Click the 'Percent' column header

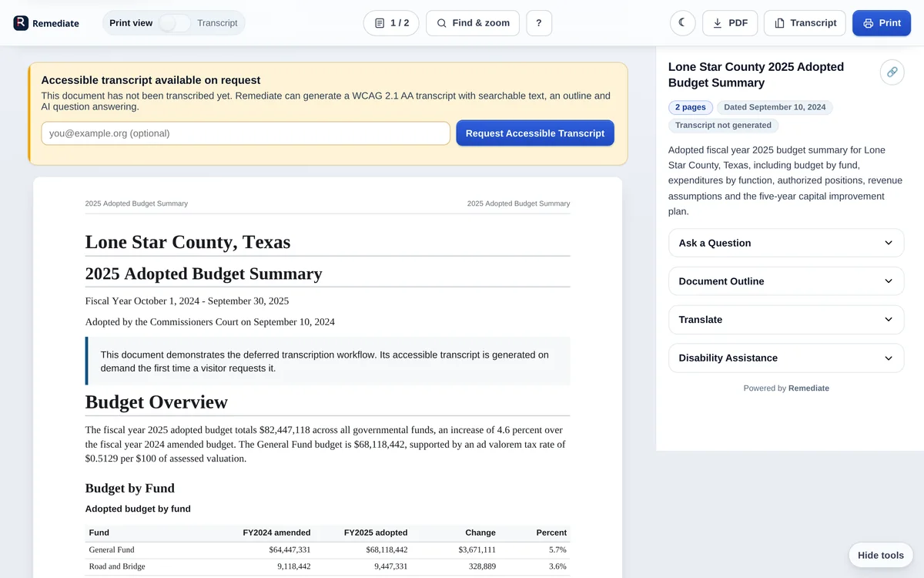tap(551, 533)
